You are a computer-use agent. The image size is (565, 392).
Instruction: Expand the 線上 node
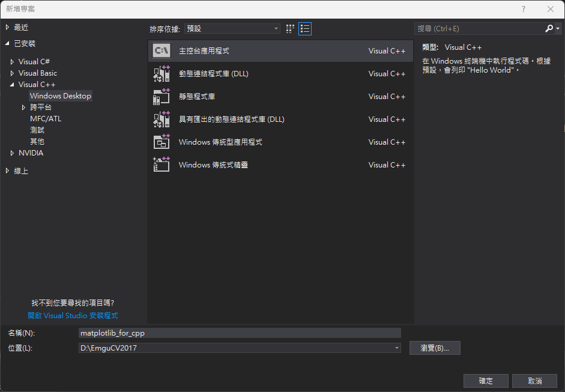click(x=8, y=170)
